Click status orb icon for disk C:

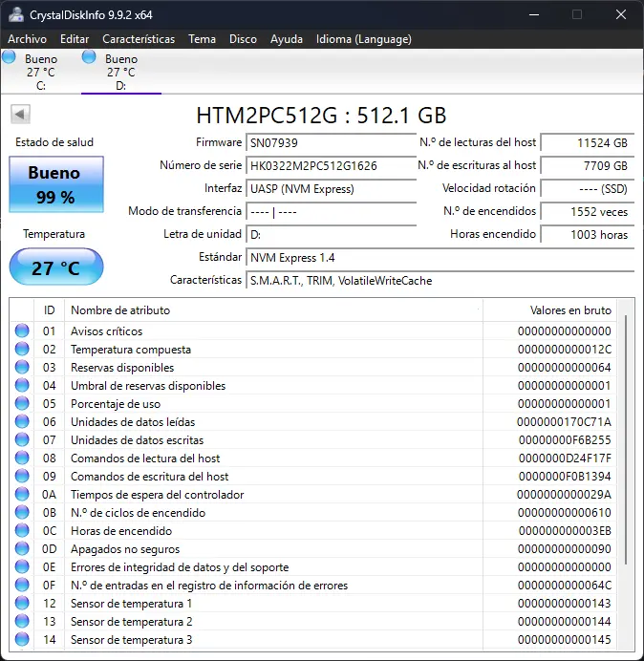9,57
